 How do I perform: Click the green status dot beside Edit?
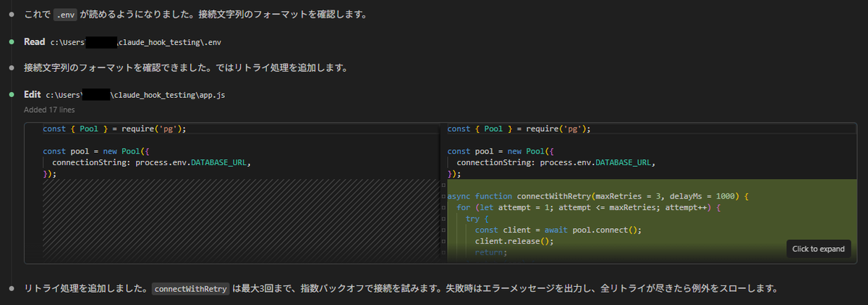tap(12, 95)
